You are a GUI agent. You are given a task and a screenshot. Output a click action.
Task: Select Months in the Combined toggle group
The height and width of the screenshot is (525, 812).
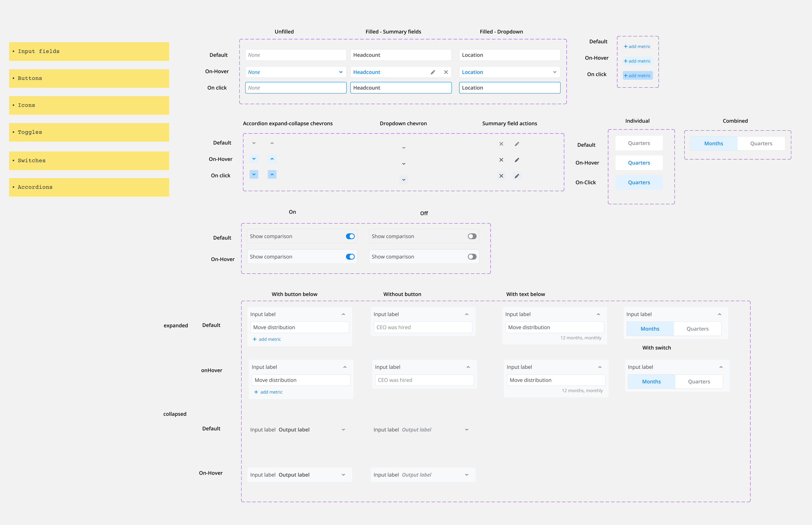pos(714,144)
